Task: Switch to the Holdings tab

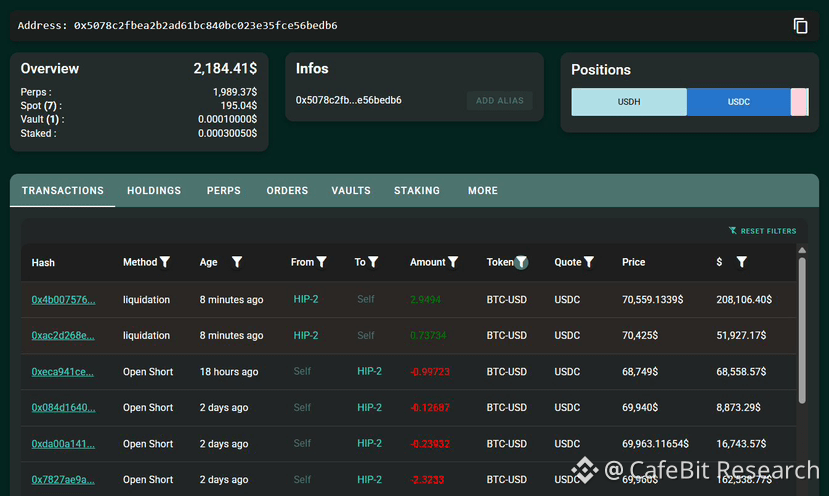Action: pos(154,190)
